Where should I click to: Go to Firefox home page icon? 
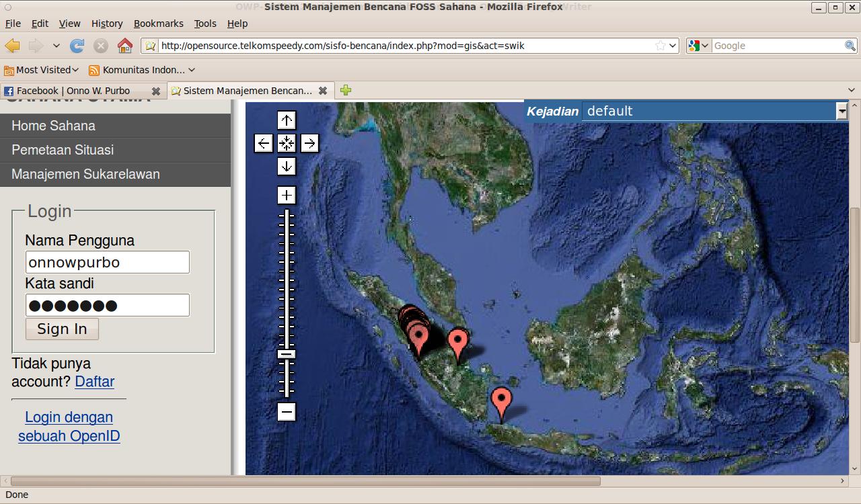pos(124,46)
